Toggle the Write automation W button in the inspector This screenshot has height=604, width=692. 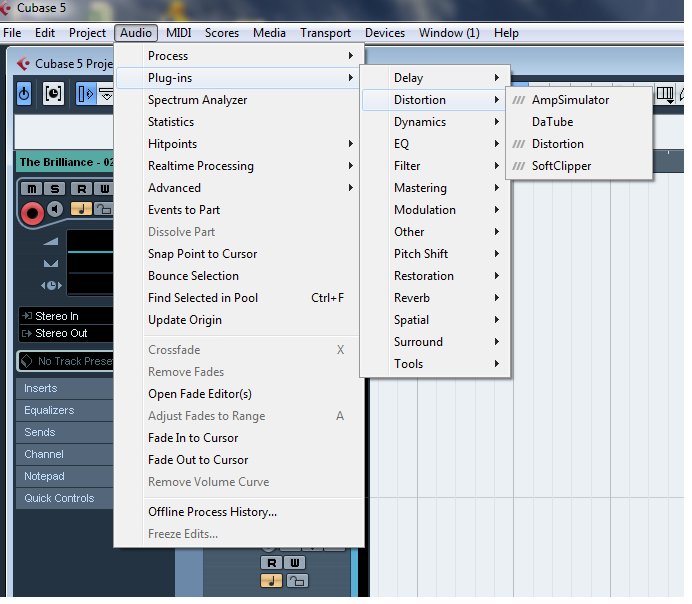(104, 189)
